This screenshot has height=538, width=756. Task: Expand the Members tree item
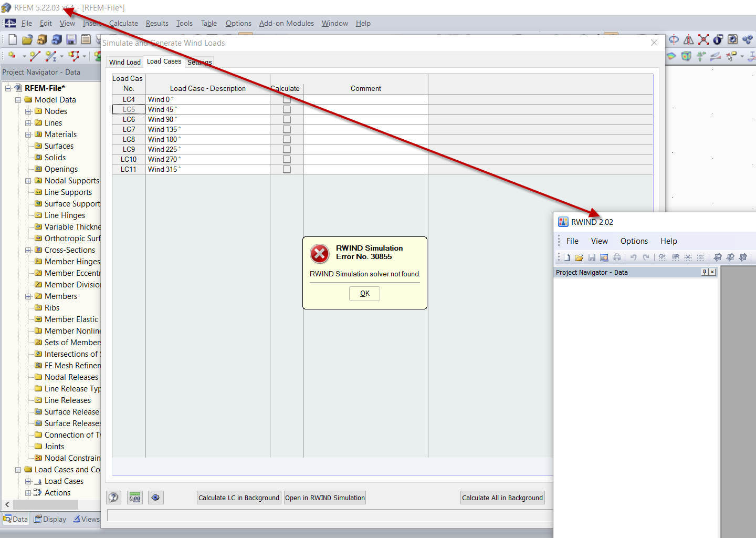tap(28, 296)
